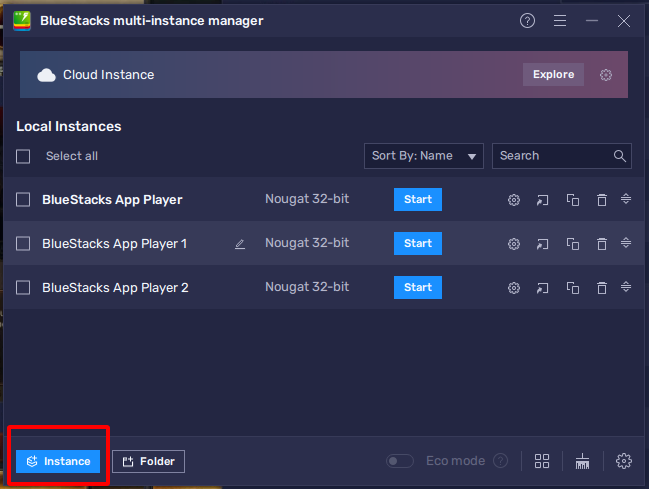The height and width of the screenshot is (489, 649).
Task: Start BlueStacks App Player 1
Action: 417,244
